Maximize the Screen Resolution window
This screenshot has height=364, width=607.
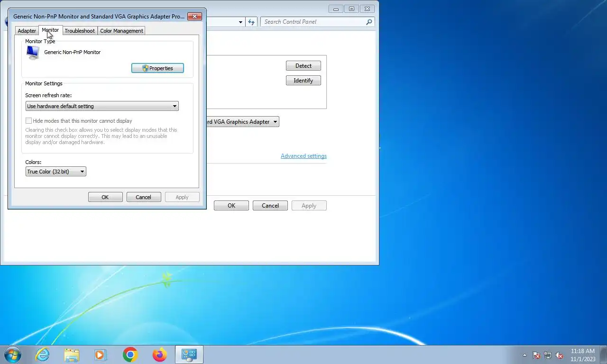351,9
